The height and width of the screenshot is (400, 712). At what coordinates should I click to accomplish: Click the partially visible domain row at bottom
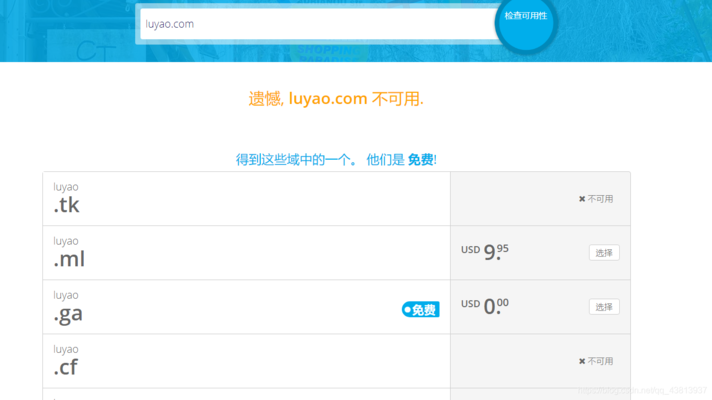click(336, 394)
